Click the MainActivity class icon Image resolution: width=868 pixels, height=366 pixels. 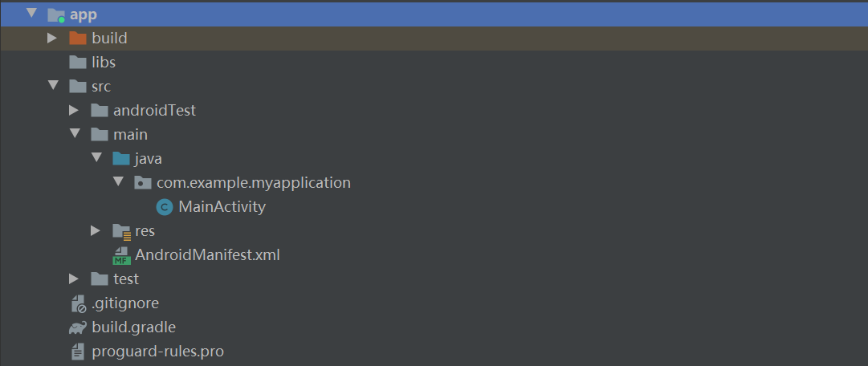(165, 207)
